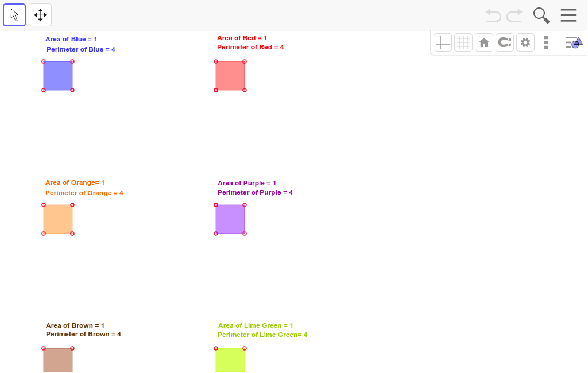Select the red square
The height and width of the screenshot is (373, 588).
[230, 76]
